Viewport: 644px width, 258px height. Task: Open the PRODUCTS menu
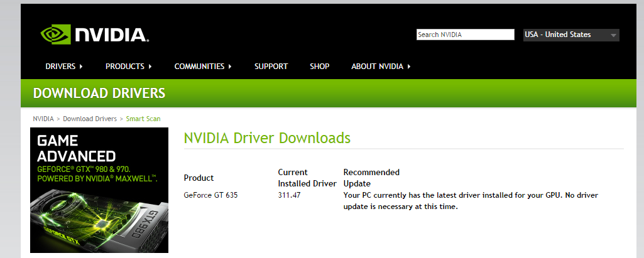pos(129,67)
